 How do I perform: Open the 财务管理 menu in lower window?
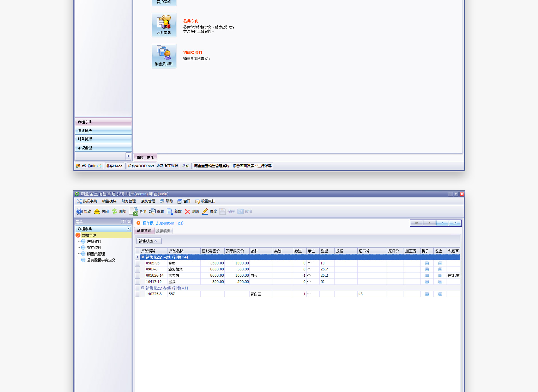pyautogui.click(x=128, y=201)
